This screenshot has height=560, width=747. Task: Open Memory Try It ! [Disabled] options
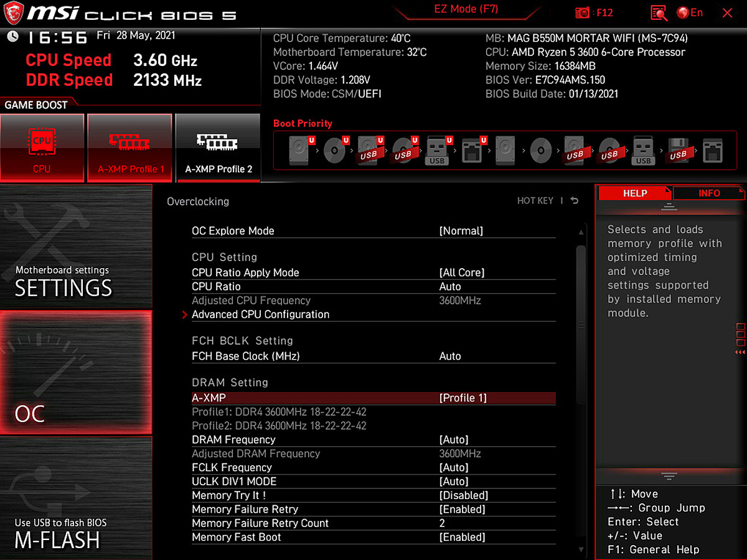[374, 495]
